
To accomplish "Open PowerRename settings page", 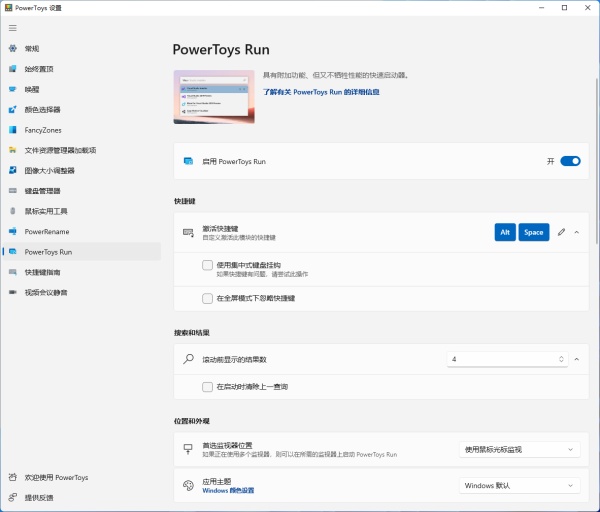I will tap(82, 231).
